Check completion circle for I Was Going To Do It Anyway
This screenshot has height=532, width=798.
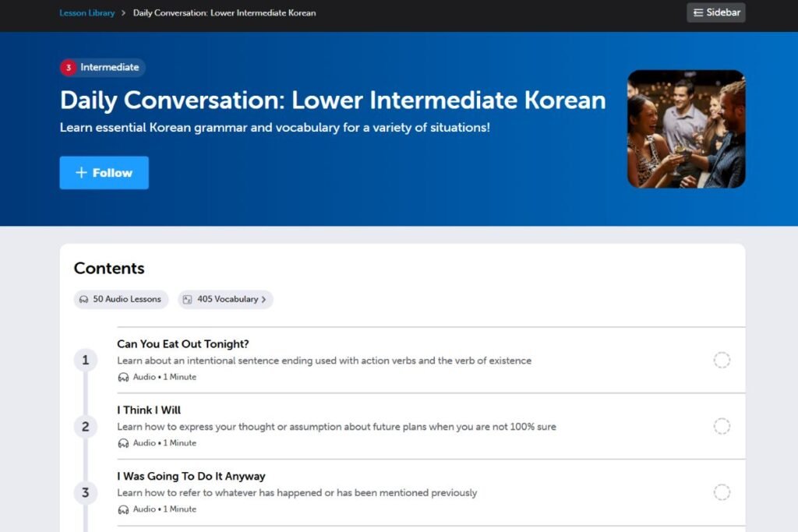coord(722,492)
